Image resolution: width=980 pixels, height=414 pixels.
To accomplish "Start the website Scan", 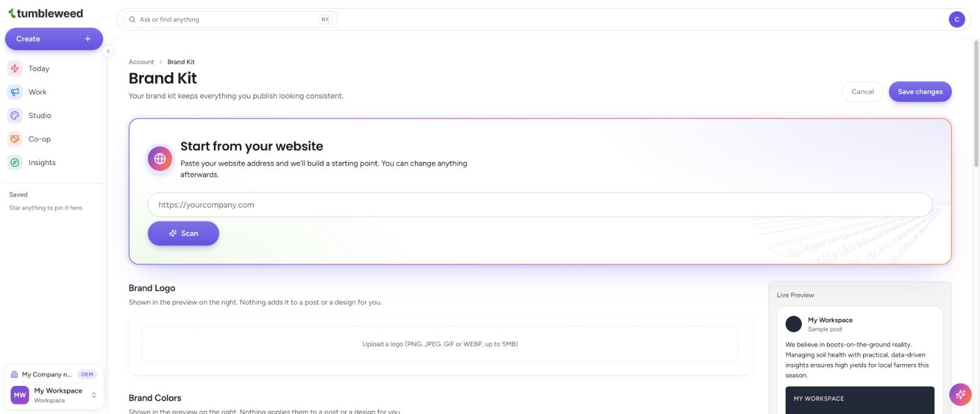I will click(x=183, y=233).
